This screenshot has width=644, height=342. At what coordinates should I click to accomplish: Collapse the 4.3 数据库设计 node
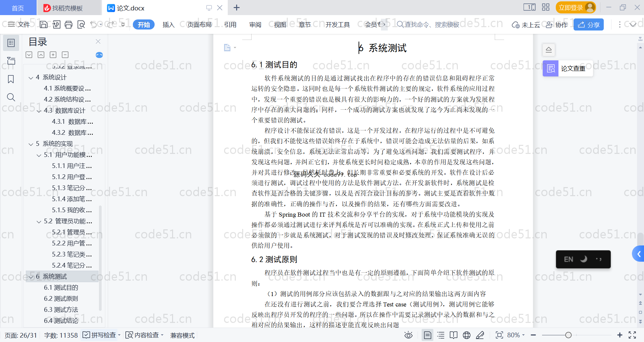pyautogui.click(x=39, y=111)
